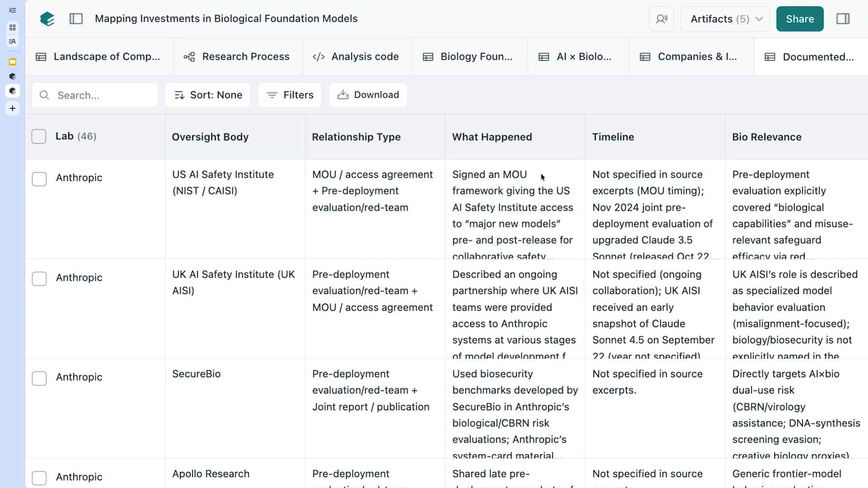Screen dimensions: 868x488
Task: Click table icon on Biology Foun tab
Action: [x=428, y=57]
